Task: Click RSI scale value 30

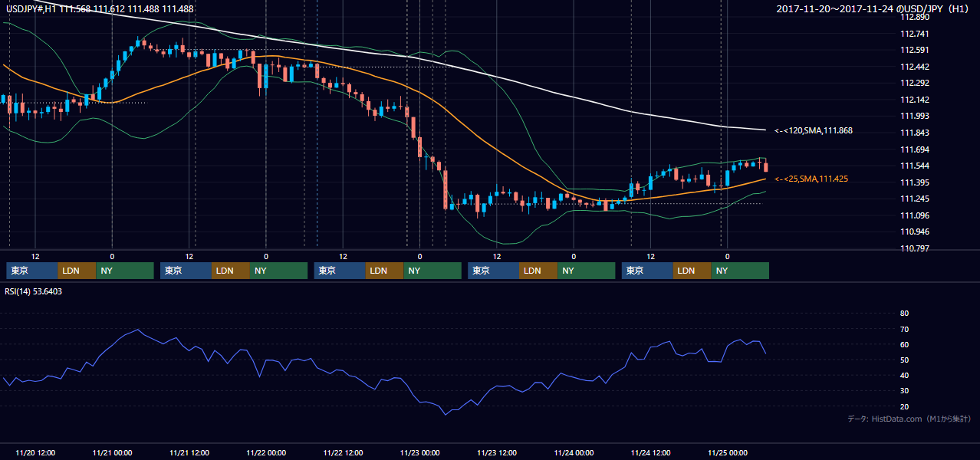Action: click(904, 390)
